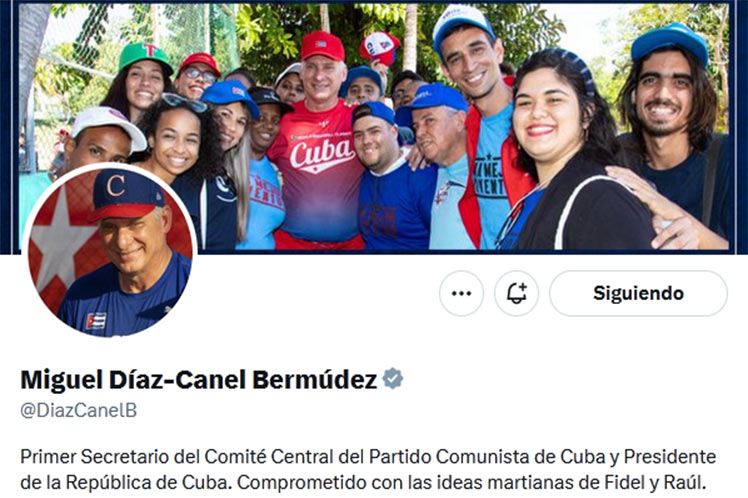The height and width of the screenshot is (498, 748).
Task: Turn on notifications with the bell icon
Action: pos(517,293)
